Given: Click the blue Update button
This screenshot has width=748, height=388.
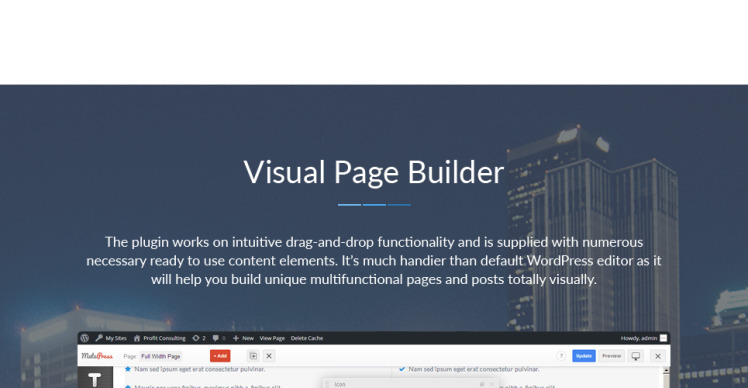Looking at the screenshot, I should pyautogui.click(x=584, y=356).
